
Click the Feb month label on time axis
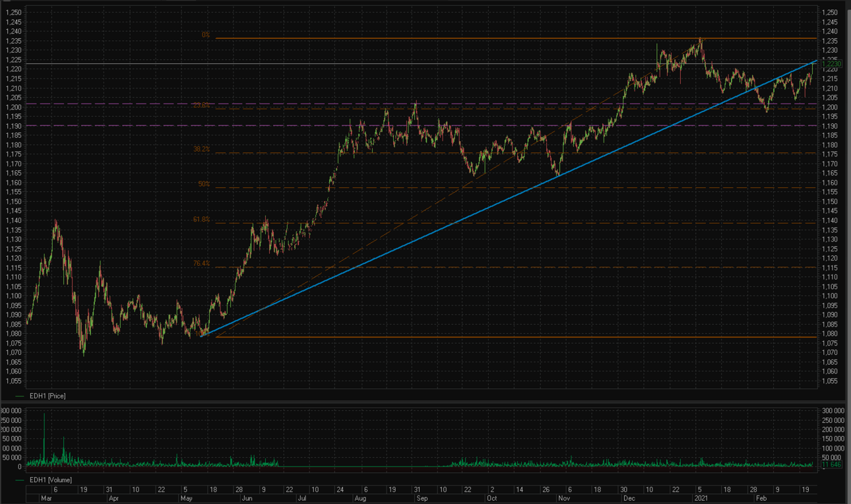(760, 499)
